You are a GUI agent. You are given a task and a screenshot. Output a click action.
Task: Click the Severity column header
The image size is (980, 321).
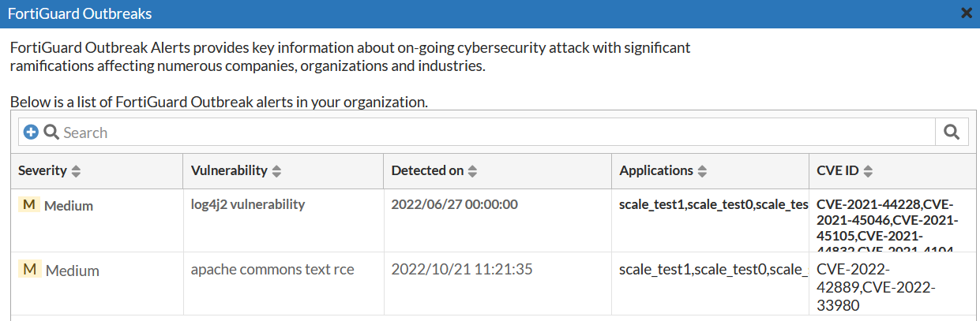coord(43,171)
